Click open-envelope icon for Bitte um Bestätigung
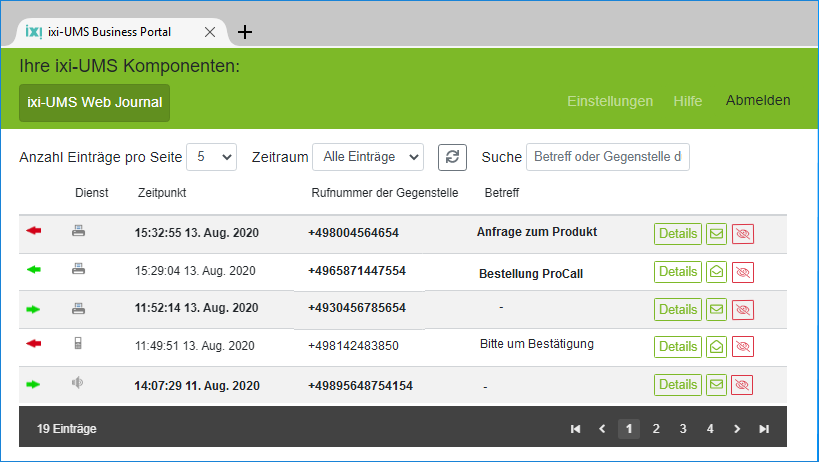 click(x=716, y=347)
